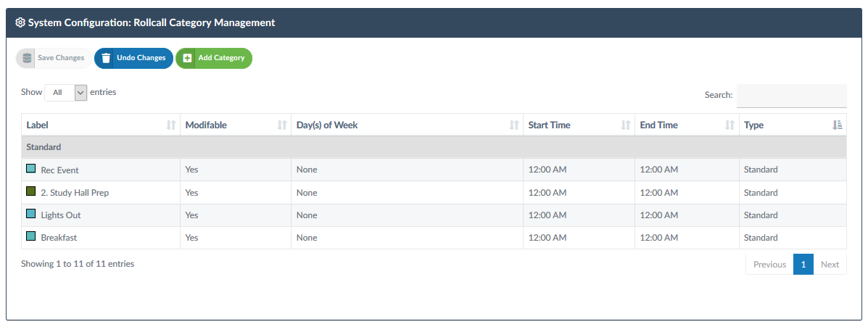This screenshot has height=332, width=868.
Task: Sort by Label column arrows icon
Action: (171, 125)
